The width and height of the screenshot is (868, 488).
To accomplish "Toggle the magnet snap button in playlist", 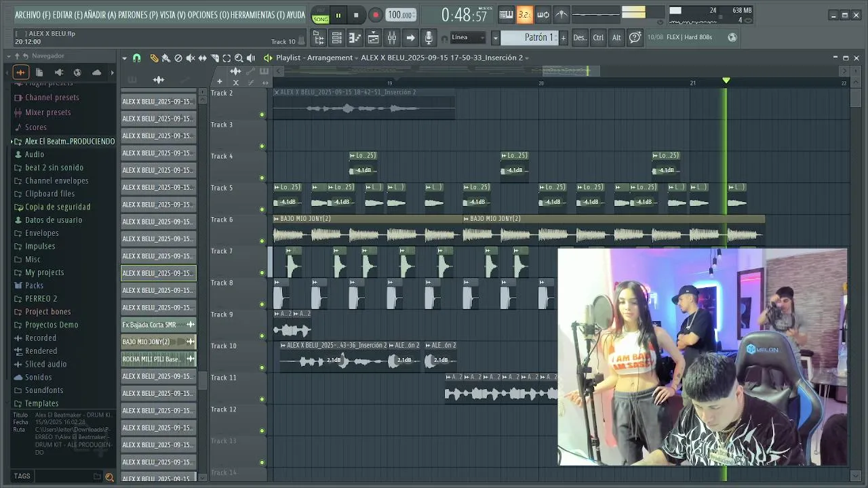I will tap(136, 58).
